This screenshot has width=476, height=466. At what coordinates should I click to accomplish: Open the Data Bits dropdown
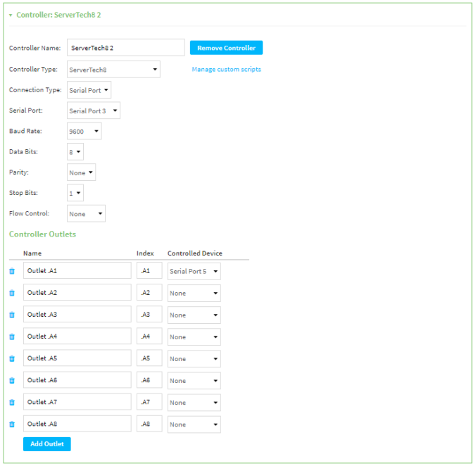75,151
